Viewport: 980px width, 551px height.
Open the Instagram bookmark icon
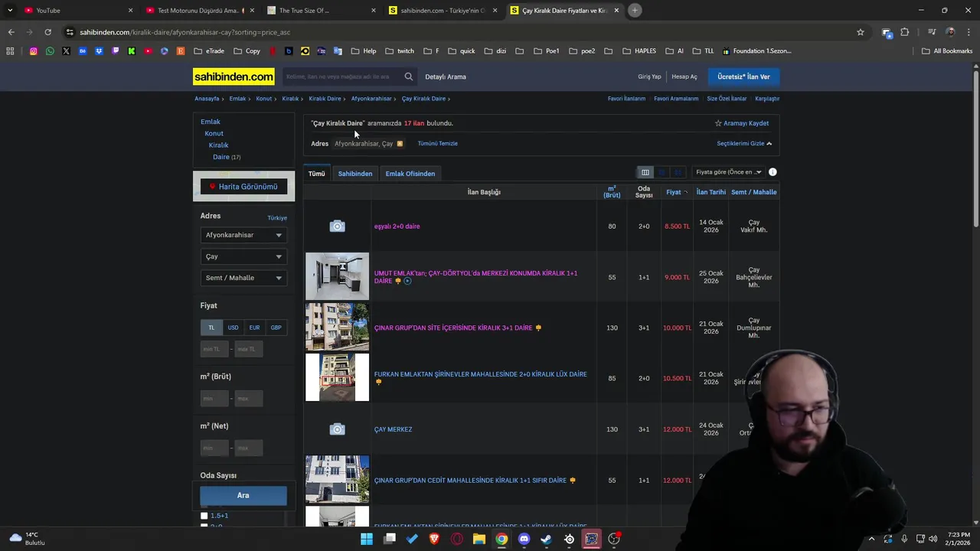click(x=33, y=51)
